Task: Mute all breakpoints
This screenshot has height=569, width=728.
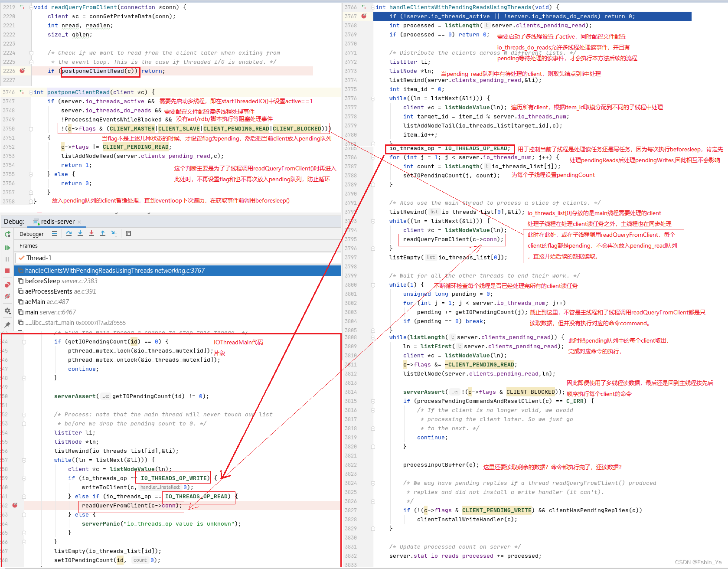Action: coord(7,297)
